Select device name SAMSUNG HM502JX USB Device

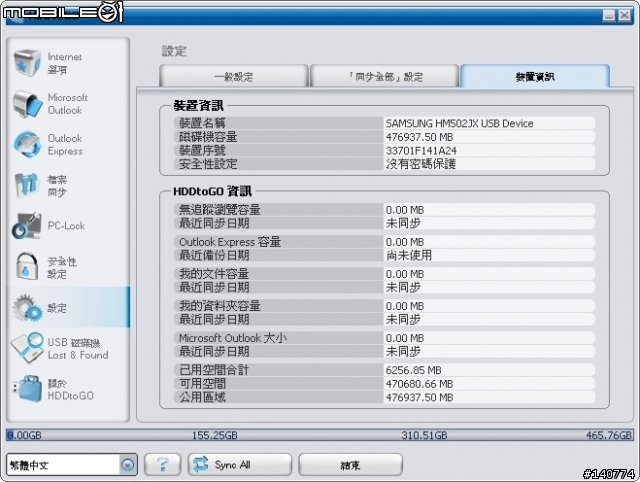click(460, 123)
